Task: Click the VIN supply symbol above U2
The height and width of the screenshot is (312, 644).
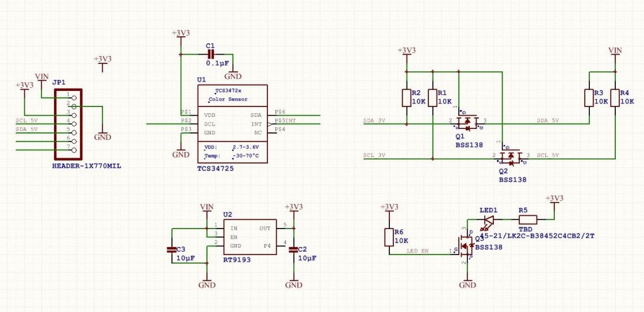Action: coord(206,207)
